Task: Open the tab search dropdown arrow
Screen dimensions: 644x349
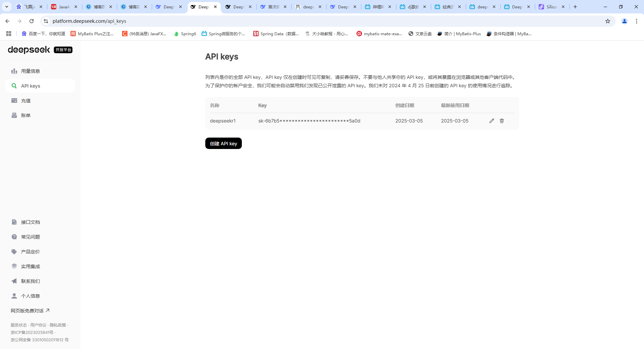Action: coord(6,7)
